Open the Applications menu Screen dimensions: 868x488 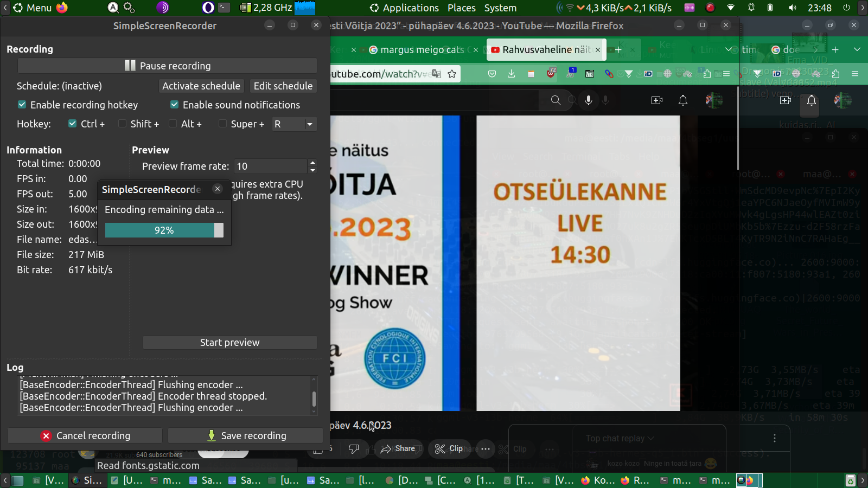click(405, 8)
